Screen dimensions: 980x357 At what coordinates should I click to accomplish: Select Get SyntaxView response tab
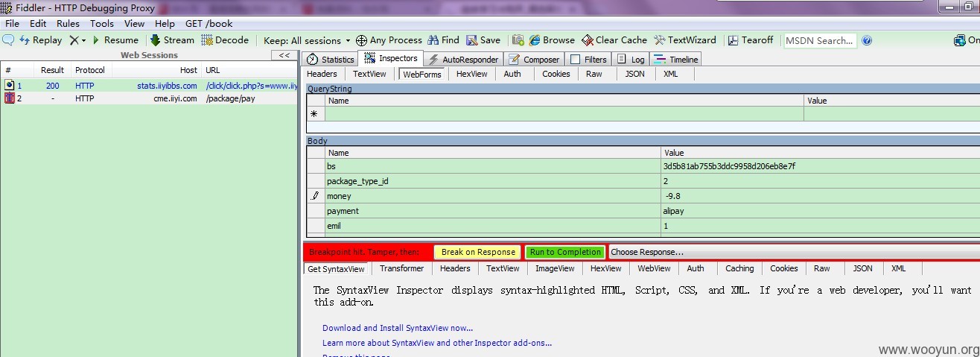(336, 269)
